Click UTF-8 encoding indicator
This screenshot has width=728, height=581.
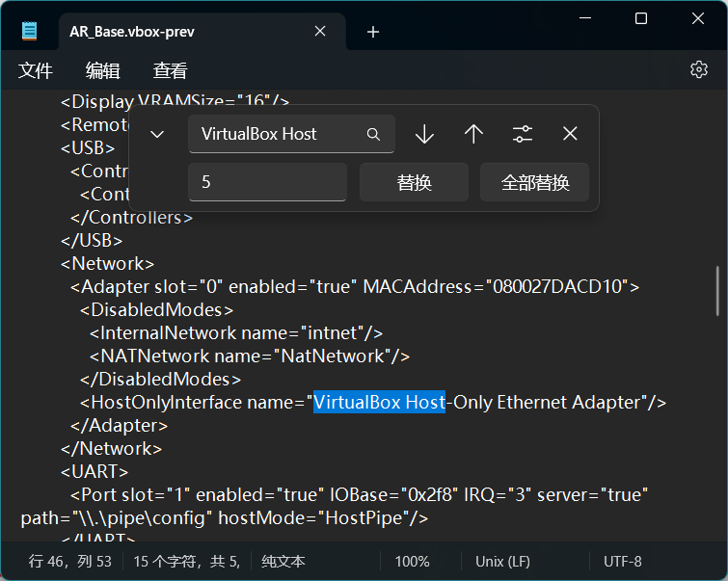(623, 562)
